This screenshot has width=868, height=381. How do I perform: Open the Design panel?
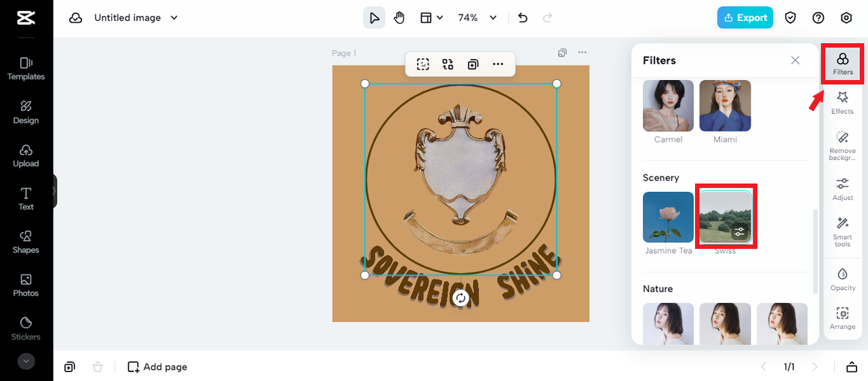pos(26,112)
